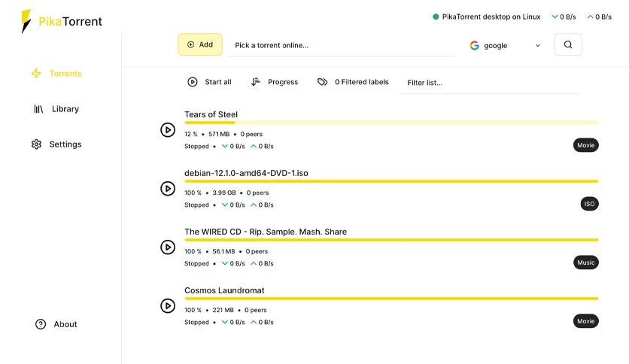Click the global upload speed indicator
Viewport: 629px width, 364px height.
tap(600, 17)
